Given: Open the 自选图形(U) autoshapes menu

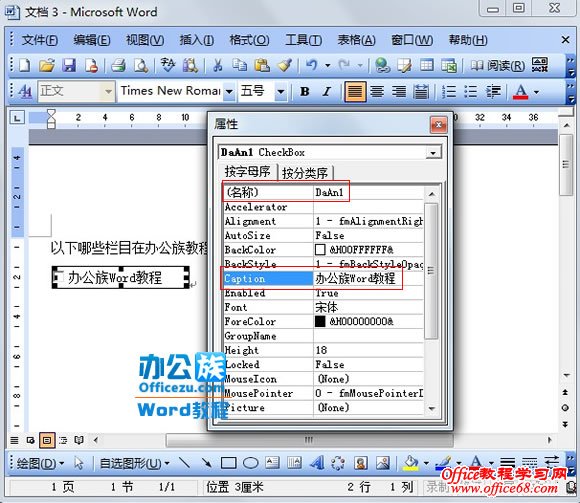Looking at the screenshot, I should point(134,463).
